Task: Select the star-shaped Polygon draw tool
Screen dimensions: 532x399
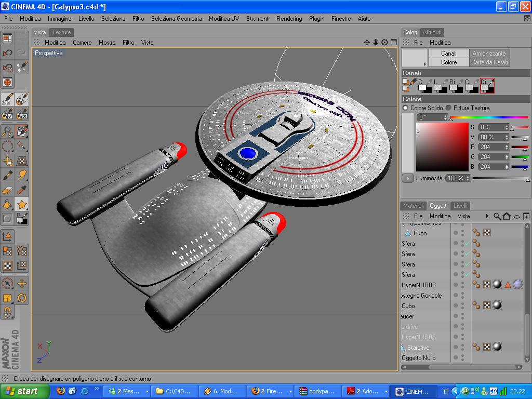Action: point(22,204)
